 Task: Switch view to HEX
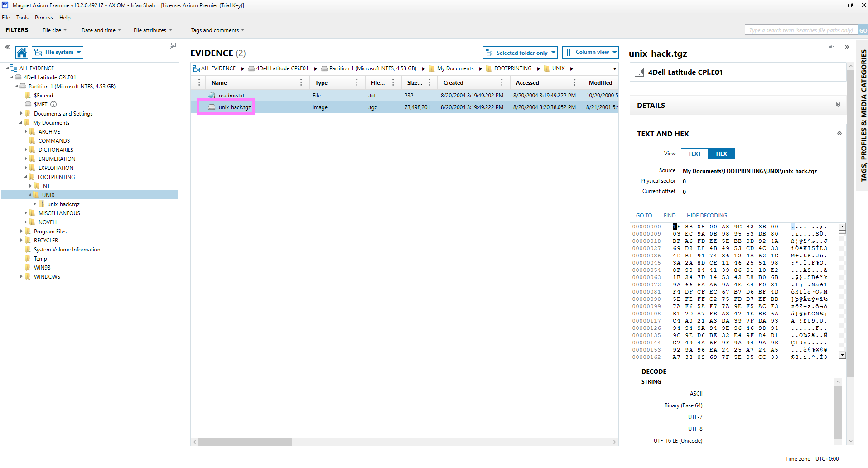722,154
